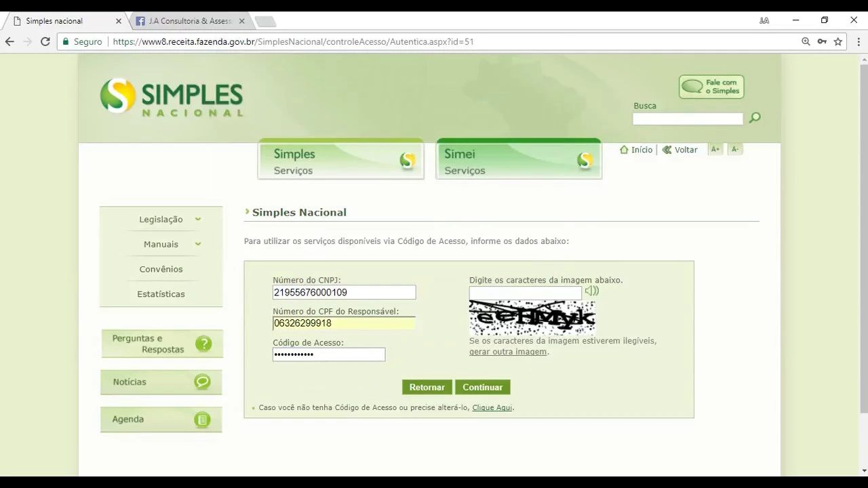Click the saved password key icon

pyautogui.click(x=822, y=41)
